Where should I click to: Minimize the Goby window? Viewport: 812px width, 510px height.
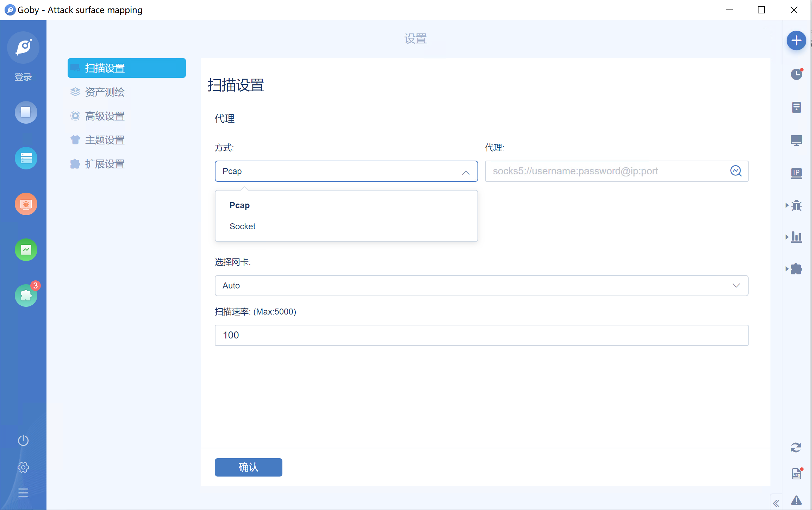click(729, 10)
